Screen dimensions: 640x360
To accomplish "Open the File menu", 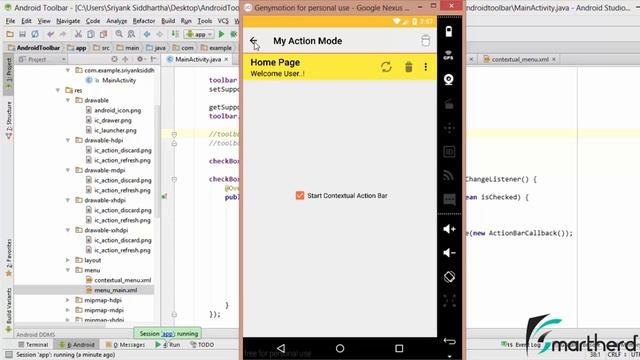I will pos(10,21).
